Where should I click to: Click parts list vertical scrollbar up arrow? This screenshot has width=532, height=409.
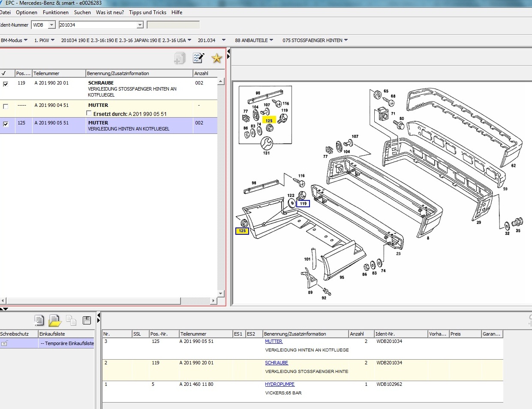(x=221, y=82)
